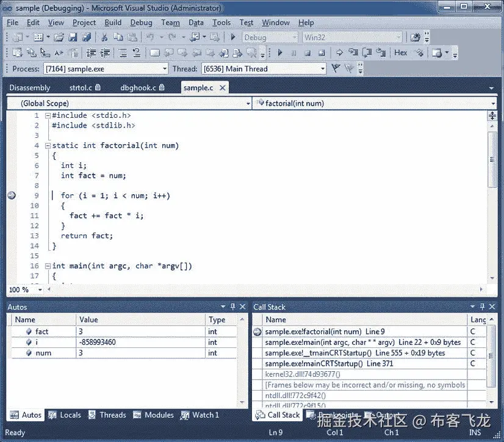The image size is (504, 442).
Task: Switch to the Threads tab
Action: 107,415
